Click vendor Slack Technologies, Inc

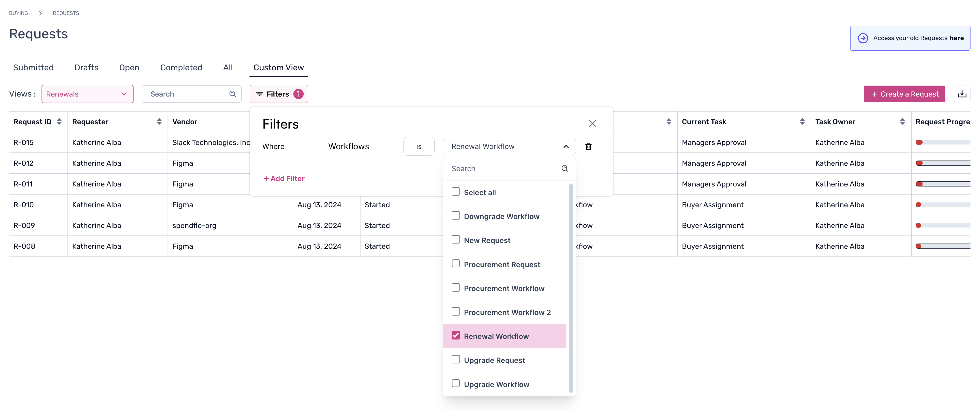click(211, 143)
